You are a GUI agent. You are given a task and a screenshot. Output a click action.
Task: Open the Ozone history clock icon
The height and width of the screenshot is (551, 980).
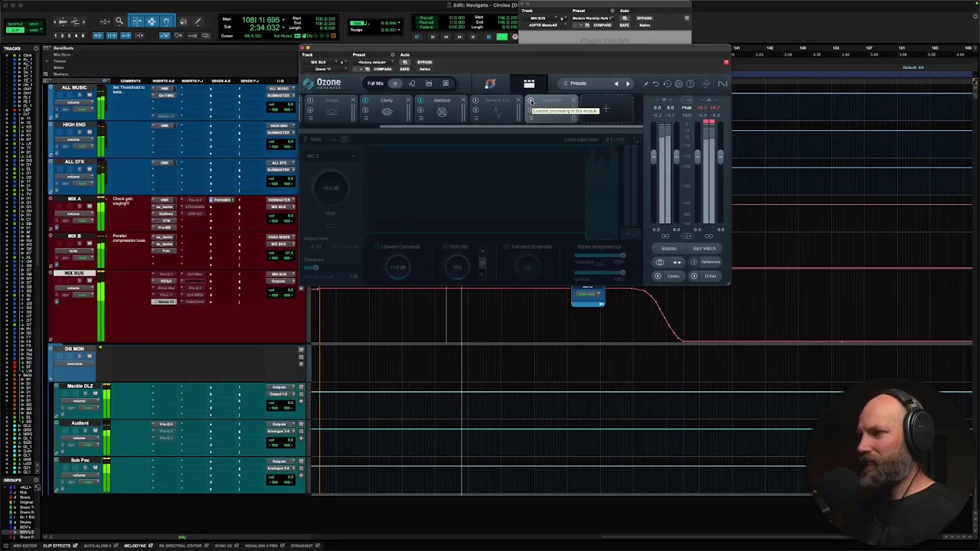[667, 83]
